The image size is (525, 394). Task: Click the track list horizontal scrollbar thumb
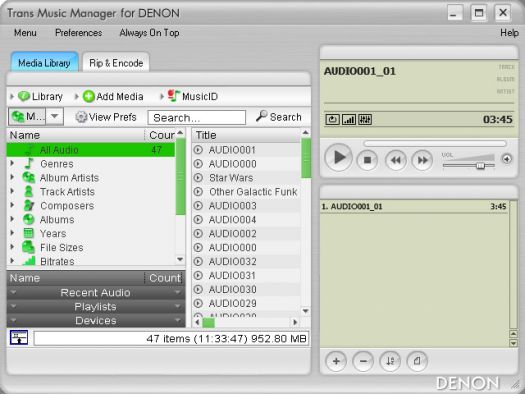[208, 322]
